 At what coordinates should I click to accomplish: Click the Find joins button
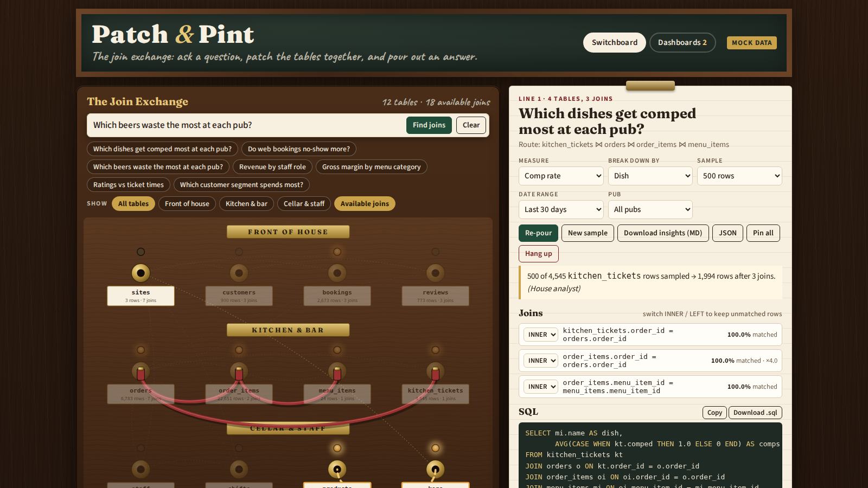[429, 125]
